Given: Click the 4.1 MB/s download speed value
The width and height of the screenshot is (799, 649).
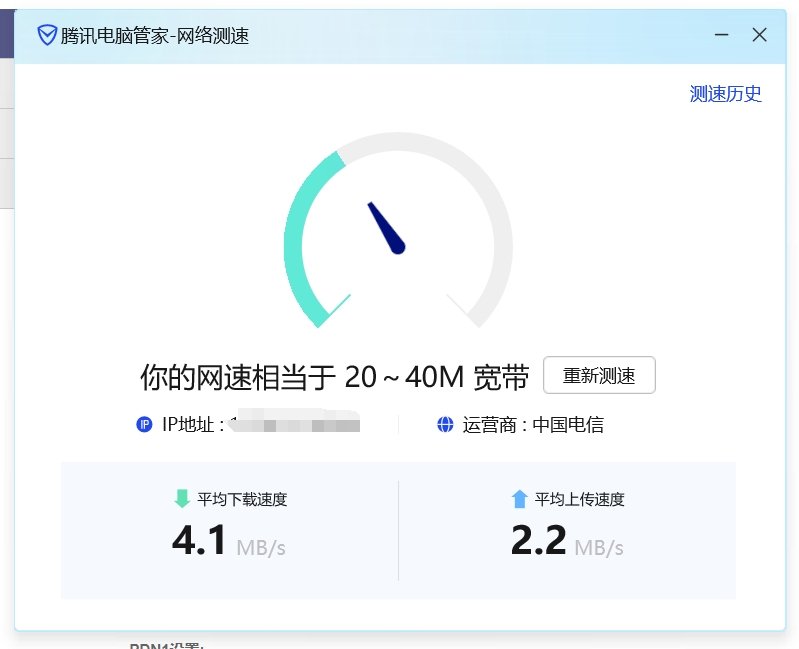Looking at the screenshot, I should coord(228,543).
